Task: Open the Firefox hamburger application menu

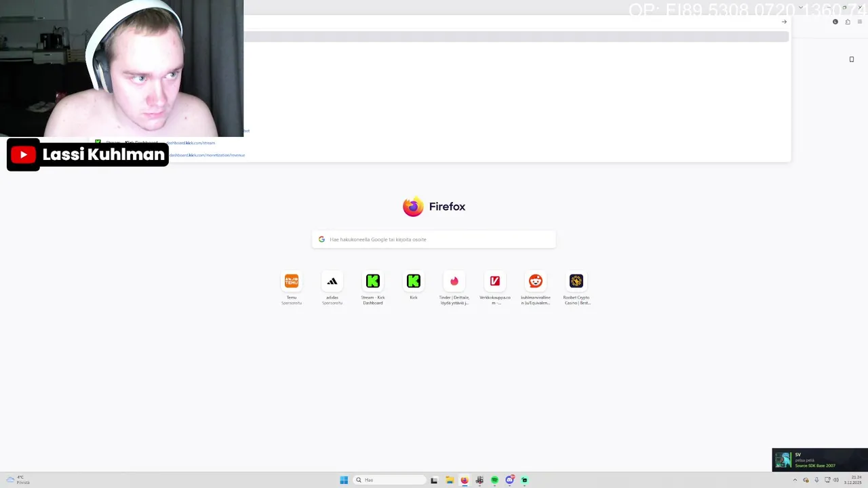Action: [860, 22]
